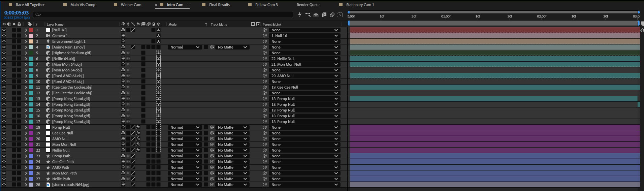Click the quality switch on Anime Rain 1.mov
644x191 pixels.
click(133, 47)
